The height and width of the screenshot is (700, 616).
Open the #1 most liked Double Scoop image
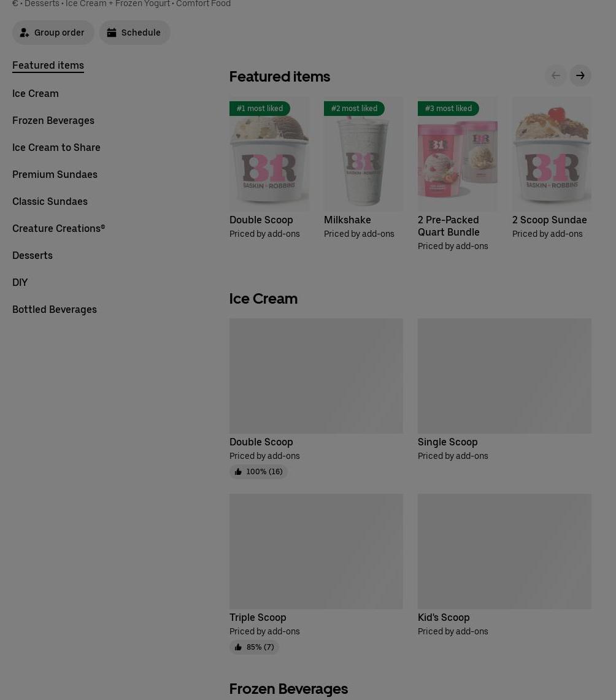(x=269, y=153)
